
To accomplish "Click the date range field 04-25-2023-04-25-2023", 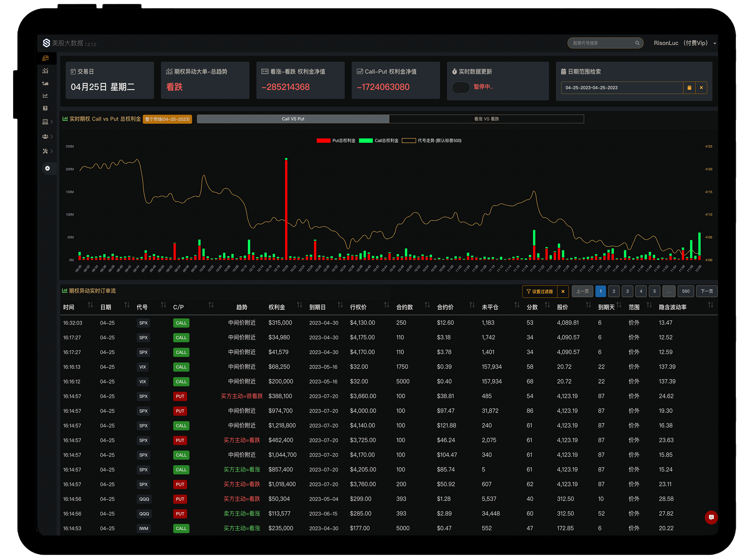I will (x=622, y=88).
